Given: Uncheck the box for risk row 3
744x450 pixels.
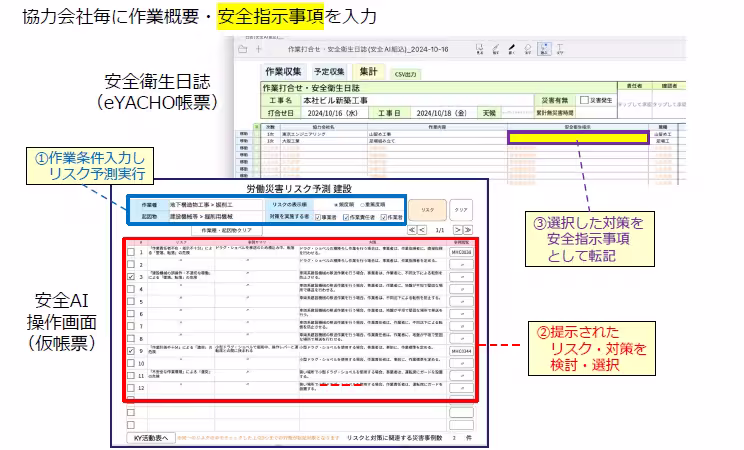Looking at the screenshot, I should point(131,276).
